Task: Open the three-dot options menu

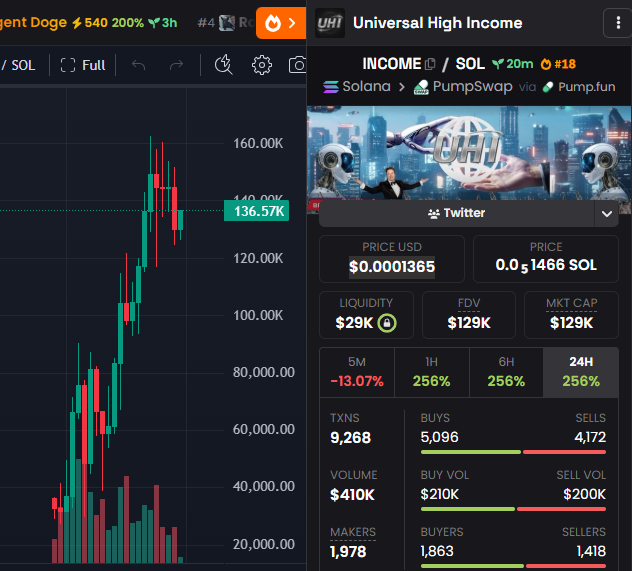Action: pos(617,23)
